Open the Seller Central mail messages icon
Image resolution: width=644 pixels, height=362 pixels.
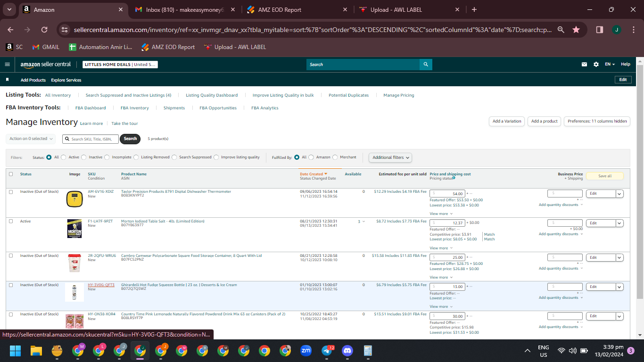point(585,65)
